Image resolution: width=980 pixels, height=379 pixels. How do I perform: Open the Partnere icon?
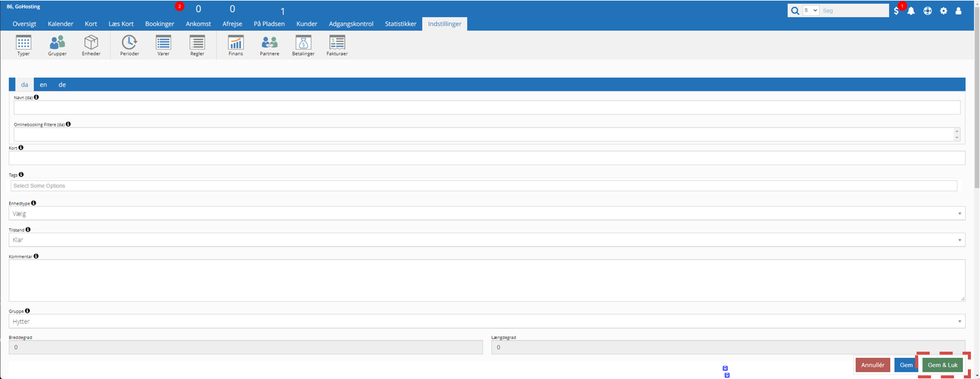269,44
